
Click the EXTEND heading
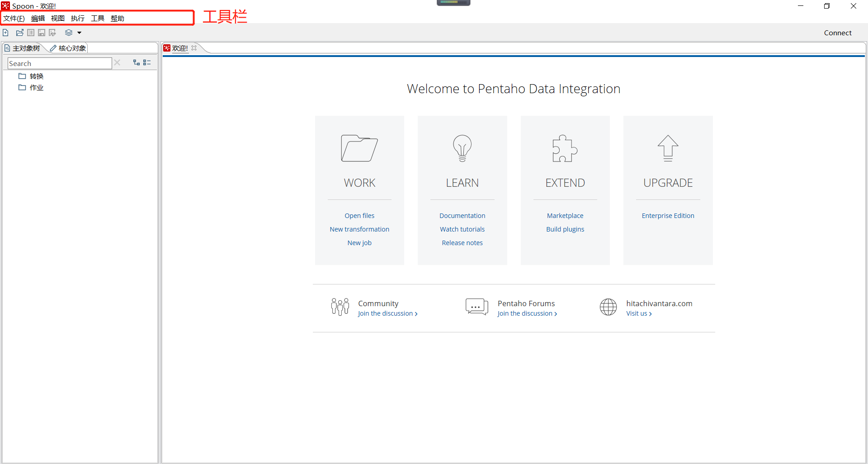[565, 183]
